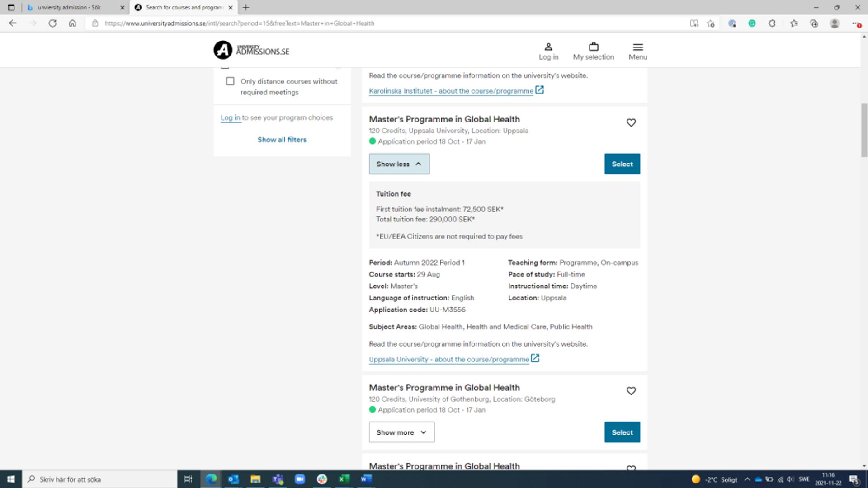
Task: Click the taskbar clock and date
Action: point(828,479)
